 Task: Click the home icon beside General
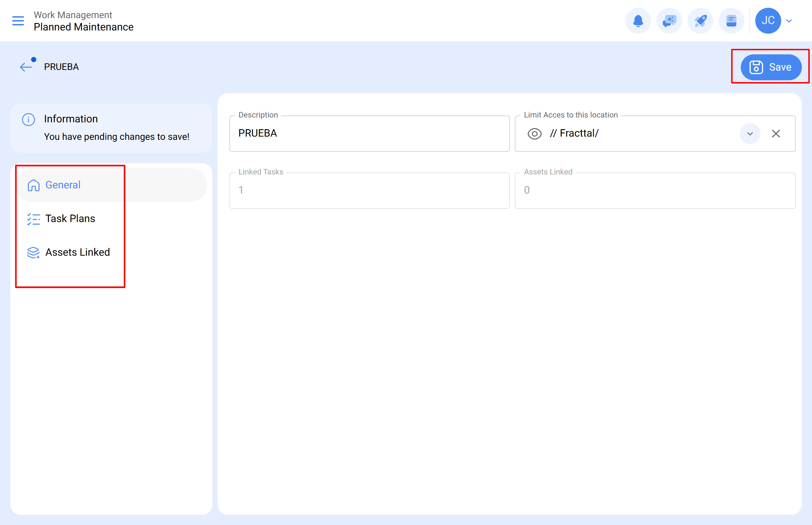tap(33, 185)
